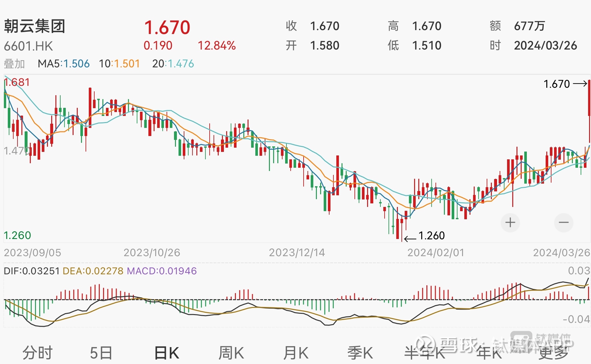591x364 pixels.
Task: Tap the MA5 indicator value label
Action: 64,64
